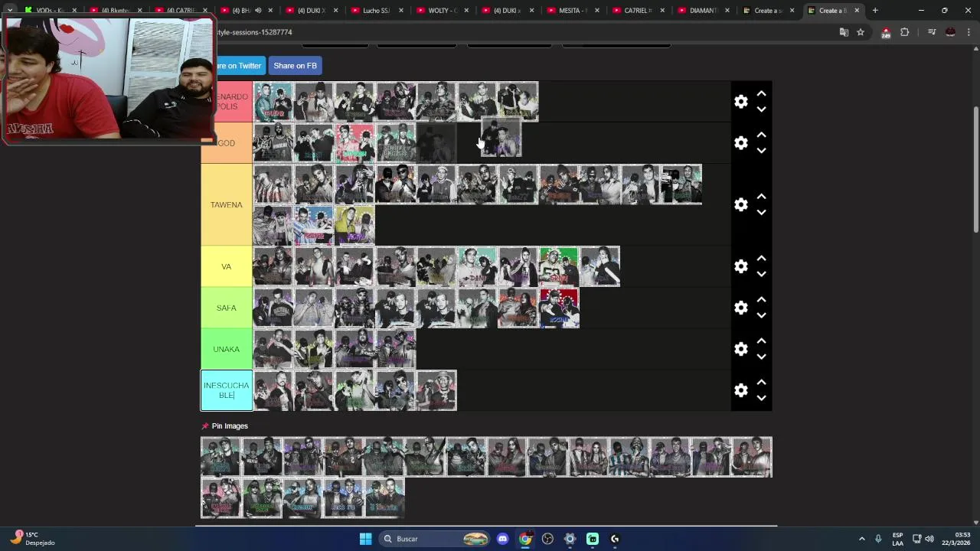Viewport: 980px width, 551px height.
Task: Edit the INESCUCHABLE tier label
Action: pos(227,390)
